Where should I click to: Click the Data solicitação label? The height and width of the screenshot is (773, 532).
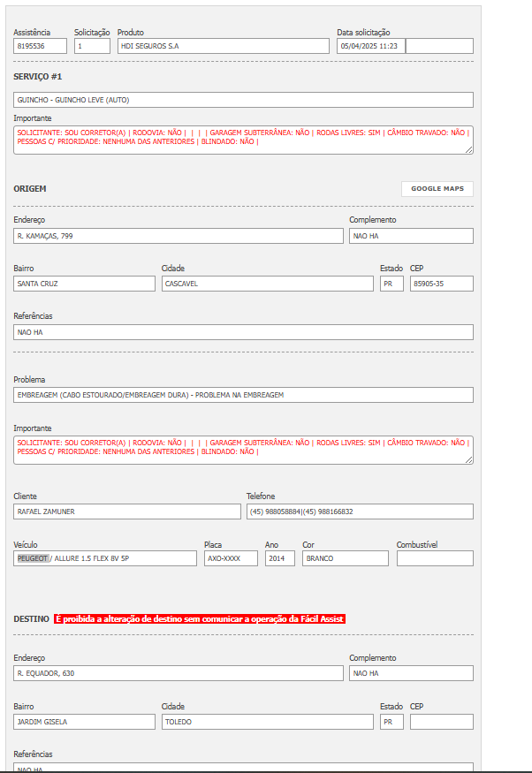[363, 33]
